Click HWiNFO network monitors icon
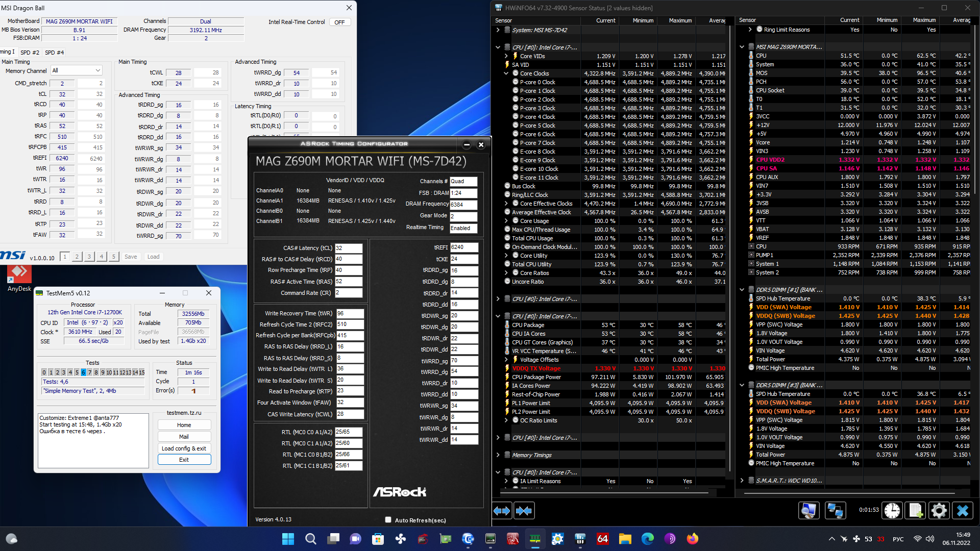The height and width of the screenshot is (551, 980). (835, 511)
